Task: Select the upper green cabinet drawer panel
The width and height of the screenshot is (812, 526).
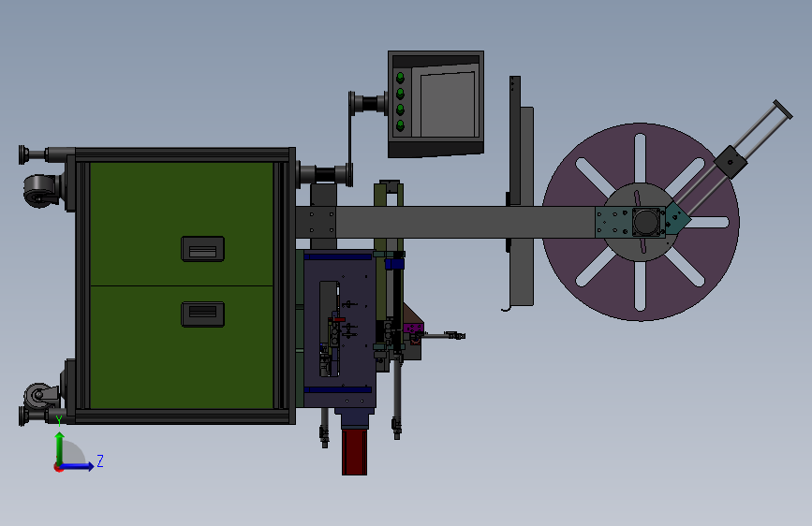Action: (x=182, y=224)
